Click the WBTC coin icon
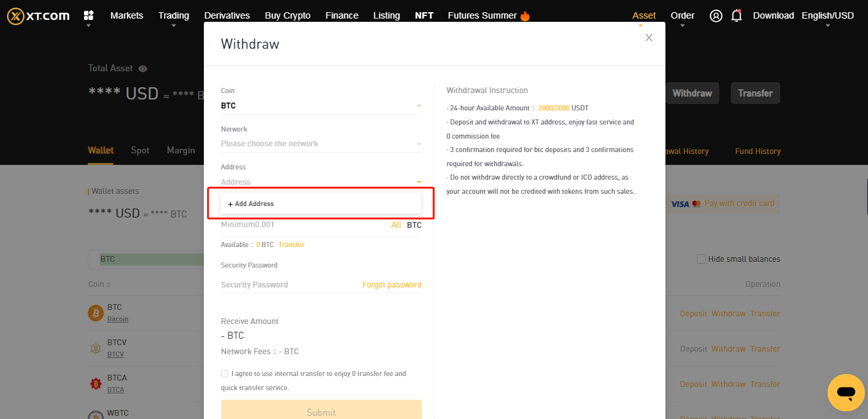This screenshot has height=419, width=868. 96,414
